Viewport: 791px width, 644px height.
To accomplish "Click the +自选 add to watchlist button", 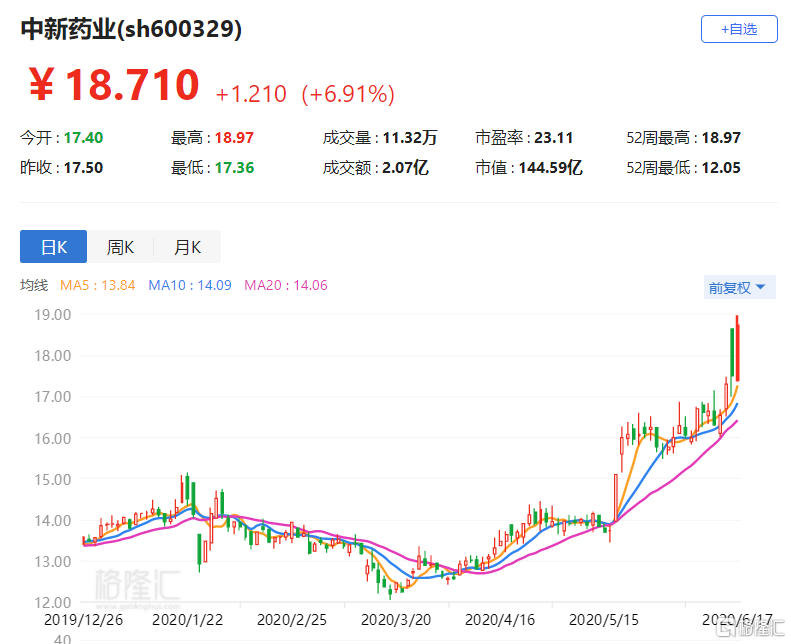I will tap(739, 30).
